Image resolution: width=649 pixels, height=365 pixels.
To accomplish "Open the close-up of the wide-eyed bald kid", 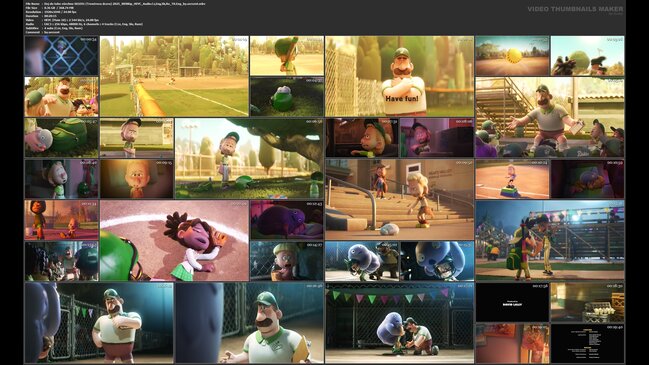I will 137,179.
